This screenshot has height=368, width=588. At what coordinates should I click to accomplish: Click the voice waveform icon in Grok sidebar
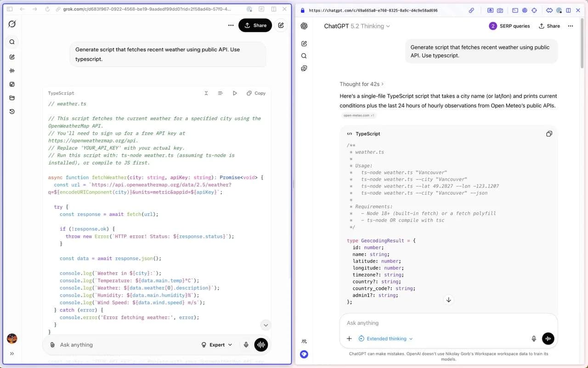[11, 70]
